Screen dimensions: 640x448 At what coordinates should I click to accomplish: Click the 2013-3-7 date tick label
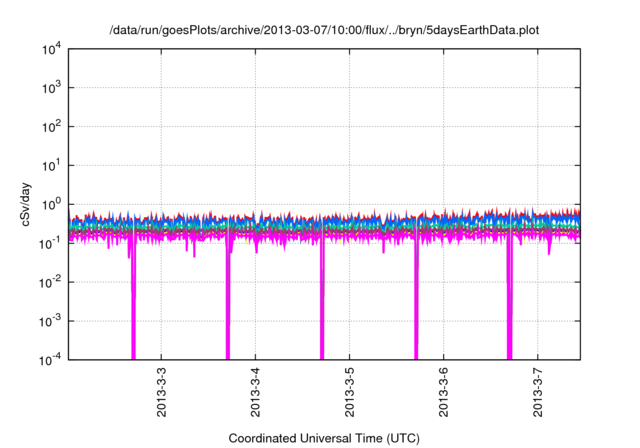point(538,392)
